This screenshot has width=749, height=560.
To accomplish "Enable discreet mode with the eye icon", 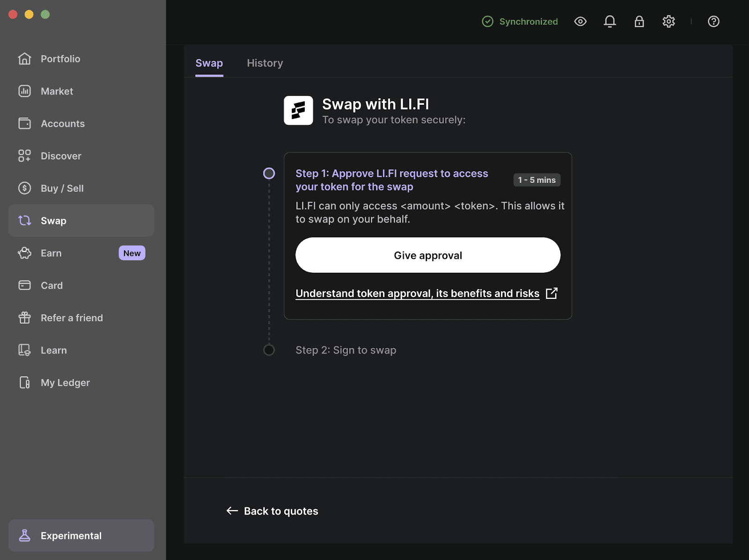I will click(580, 22).
